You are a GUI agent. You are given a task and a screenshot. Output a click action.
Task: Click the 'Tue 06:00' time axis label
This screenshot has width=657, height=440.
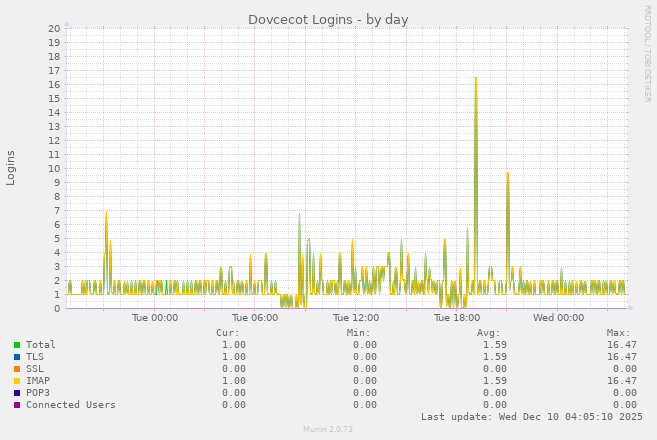coord(255,318)
